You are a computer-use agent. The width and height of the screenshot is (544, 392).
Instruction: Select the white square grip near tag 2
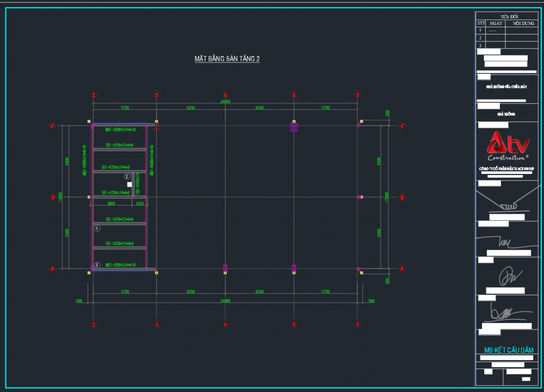tap(129, 185)
